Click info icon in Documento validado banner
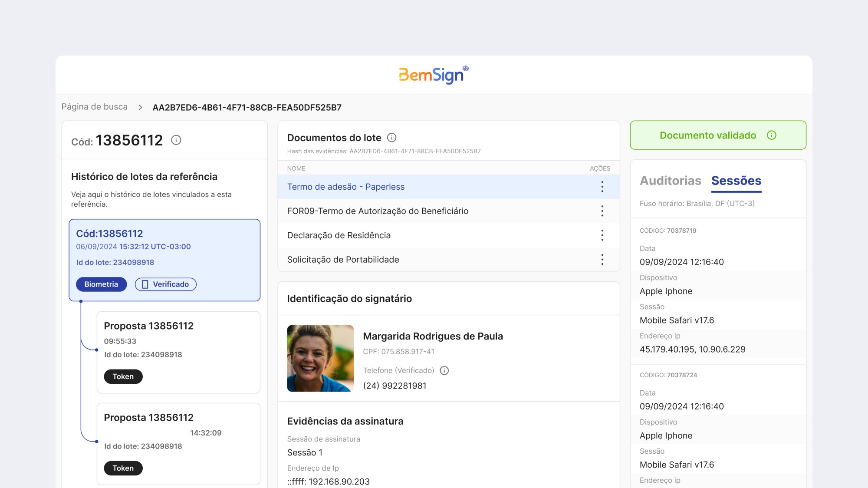Screen dimensions: 868x488 [x=771, y=135]
